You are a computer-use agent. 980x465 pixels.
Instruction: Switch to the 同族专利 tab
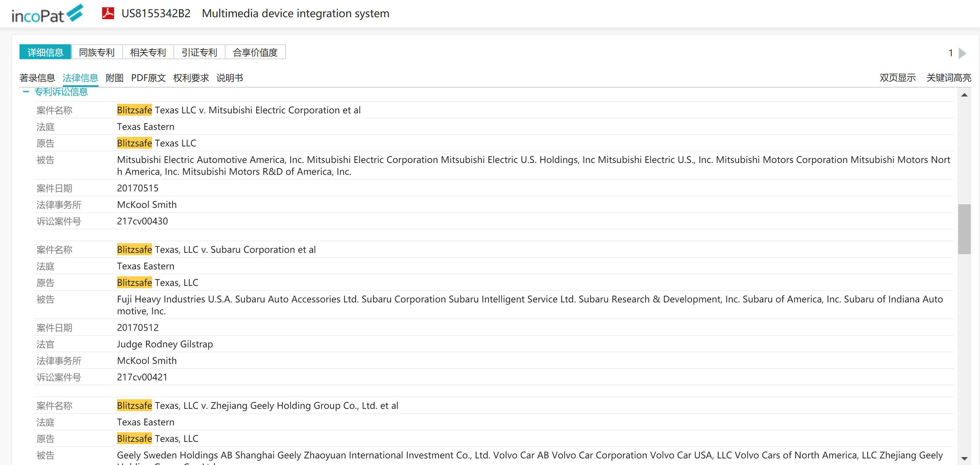click(97, 52)
